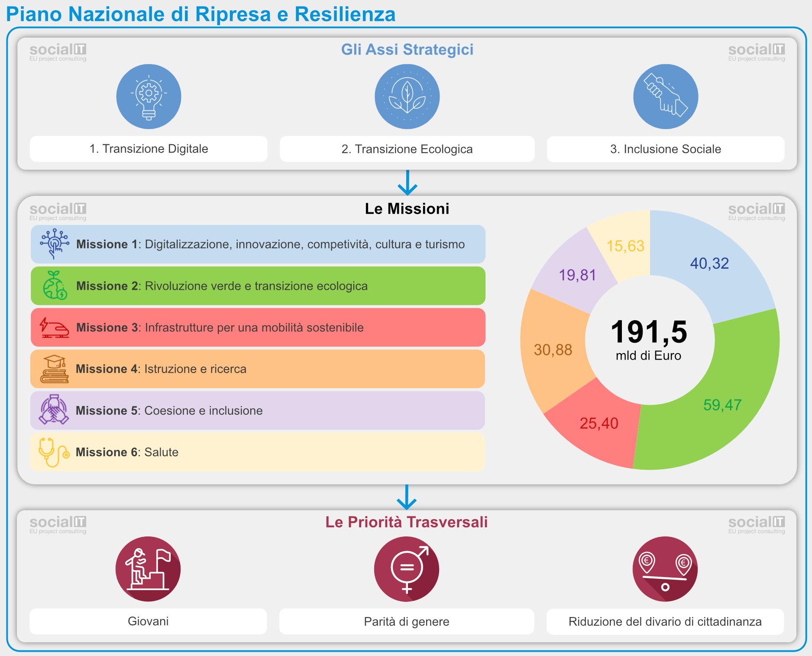This screenshot has height=656, width=812.
Task: Click the Missione 4 graduation cap books icon
Action: pyautogui.click(x=54, y=369)
